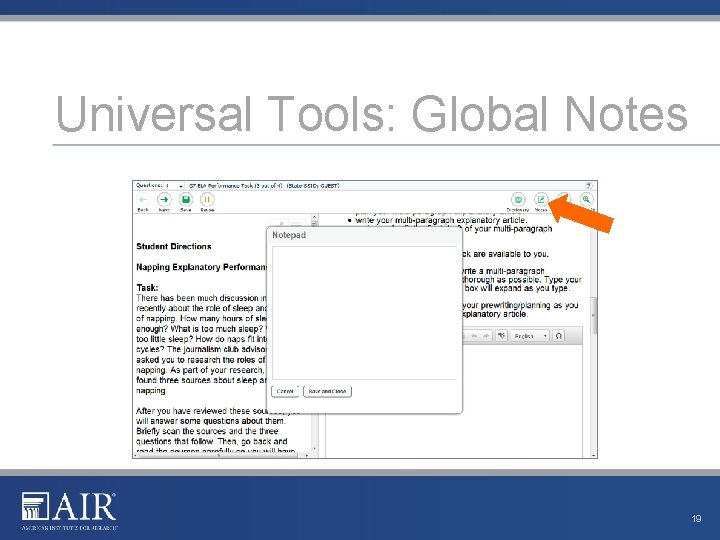This screenshot has width=720, height=540.
Task: Click the undo arrow in the editor toolbar
Action: (x=475, y=336)
